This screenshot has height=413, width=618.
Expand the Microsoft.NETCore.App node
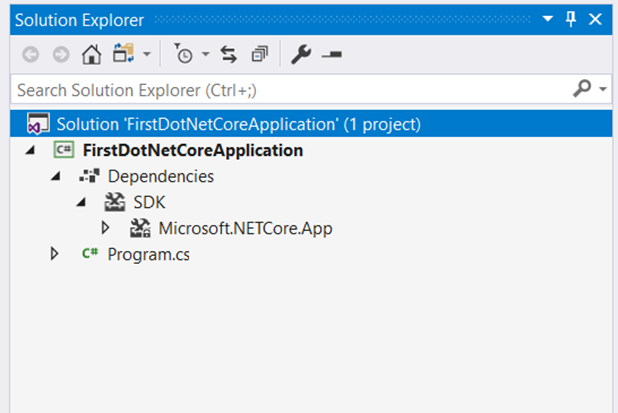[105, 228]
